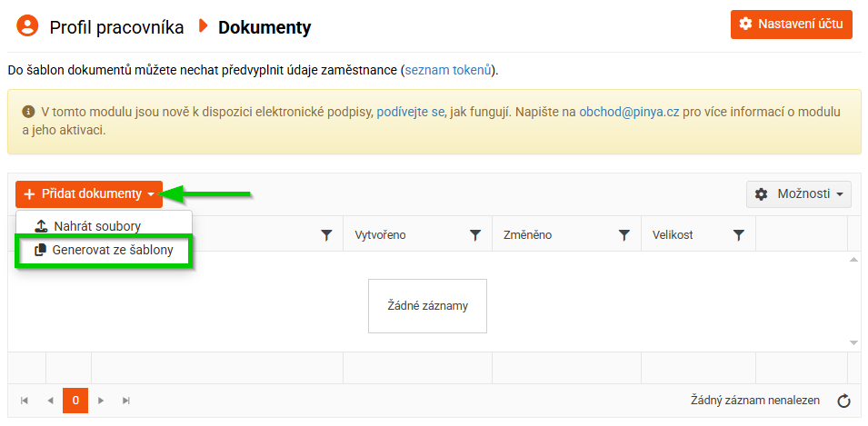Viewport: 868px width, 426px height.
Task: Open Profil pracovníka breadcrumb
Action: click(117, 27)
